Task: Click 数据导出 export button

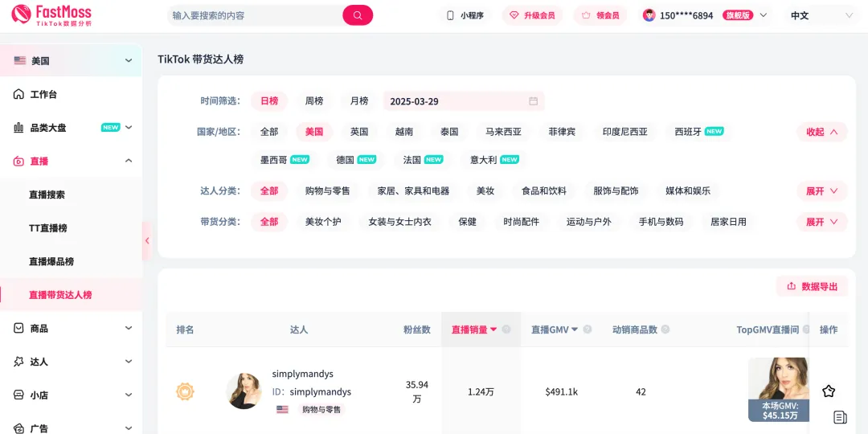Action: 812,286
